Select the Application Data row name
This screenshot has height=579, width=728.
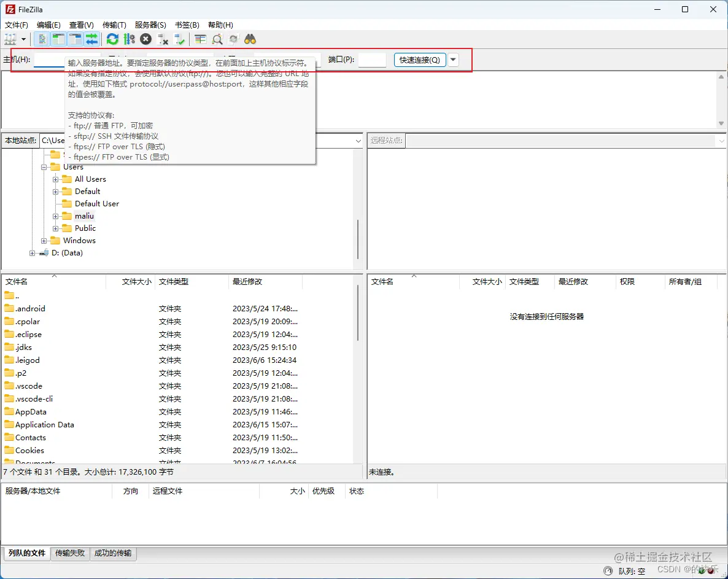point(45,424)
